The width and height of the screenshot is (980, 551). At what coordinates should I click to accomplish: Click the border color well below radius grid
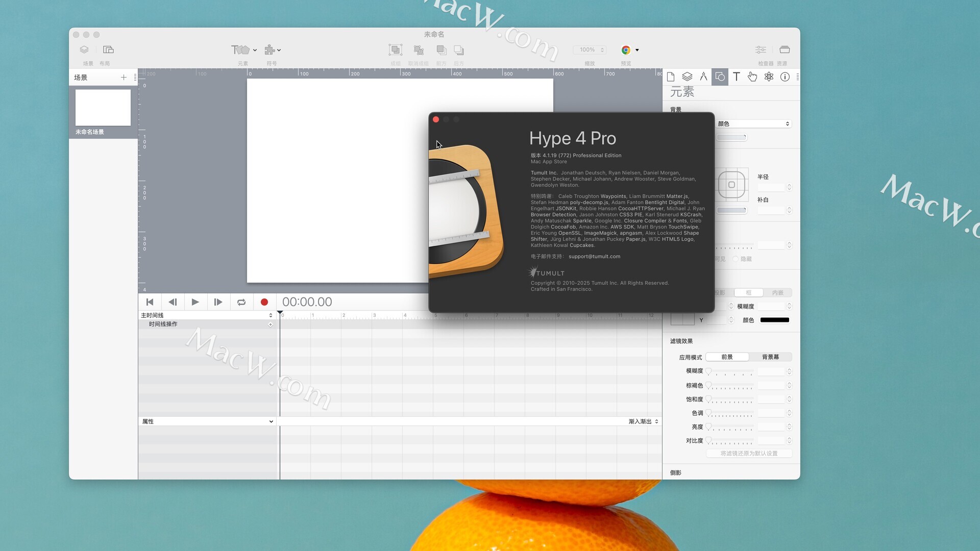pos(732,210)
